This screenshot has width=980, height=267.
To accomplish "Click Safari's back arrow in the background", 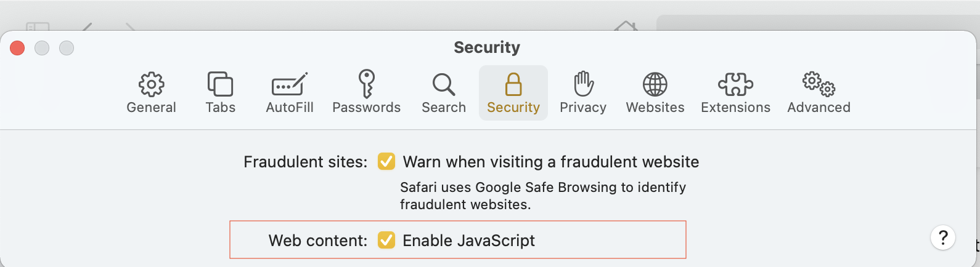I will (x=88, y=27).
